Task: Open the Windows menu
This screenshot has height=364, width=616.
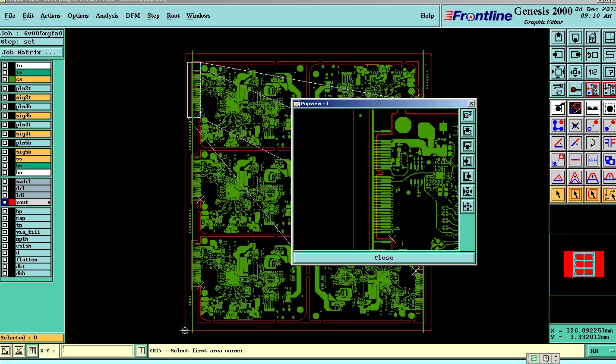Action: coord(199,16)
